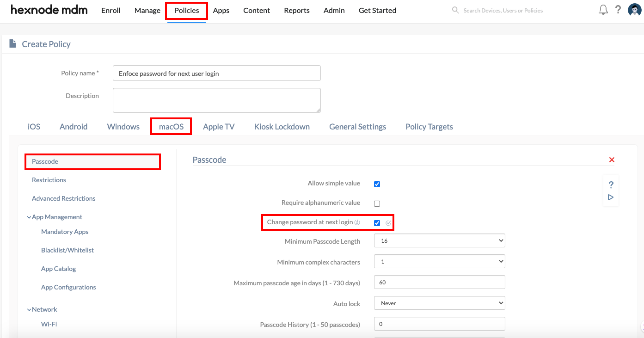This screenshot has height=338, width=644.
Task: Open the General Settings tab
Action: (358, 127)
